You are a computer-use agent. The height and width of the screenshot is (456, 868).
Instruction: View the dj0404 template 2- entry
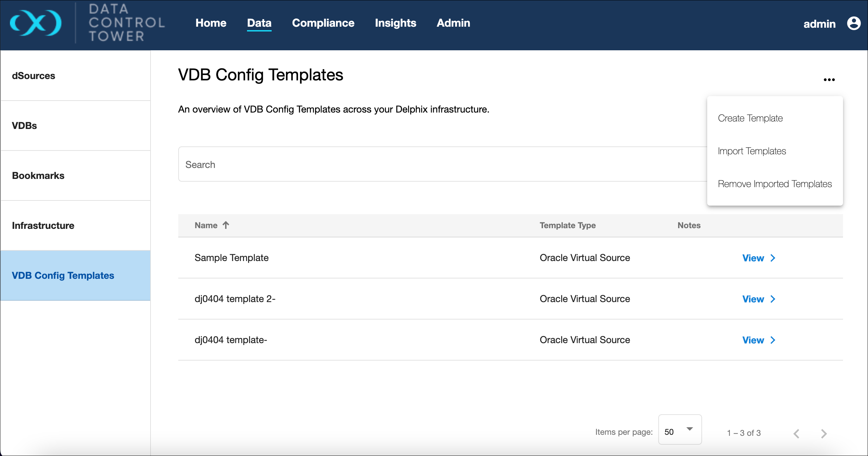753,299
